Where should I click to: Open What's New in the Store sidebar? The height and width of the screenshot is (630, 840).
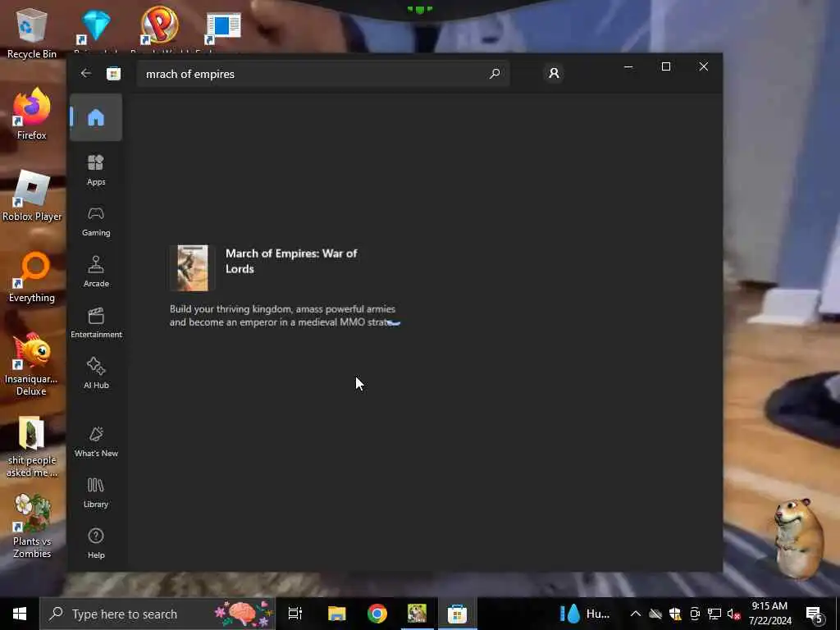(x=96, y=442)
